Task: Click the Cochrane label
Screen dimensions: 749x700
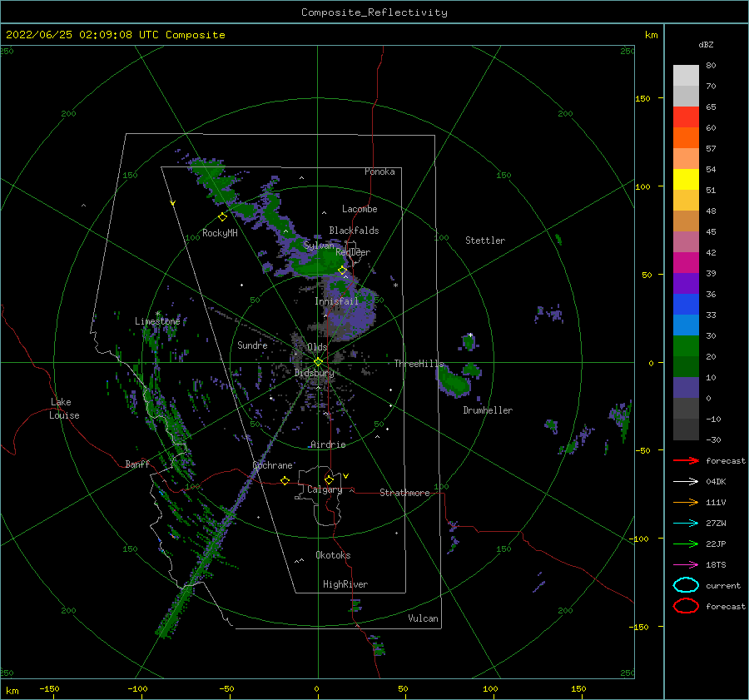Action: (272, 465)
